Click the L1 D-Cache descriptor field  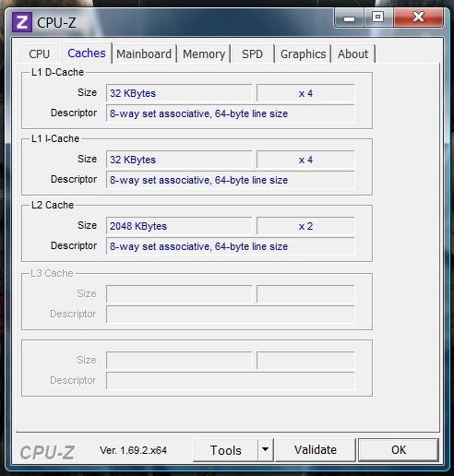(x=231, y=113)
